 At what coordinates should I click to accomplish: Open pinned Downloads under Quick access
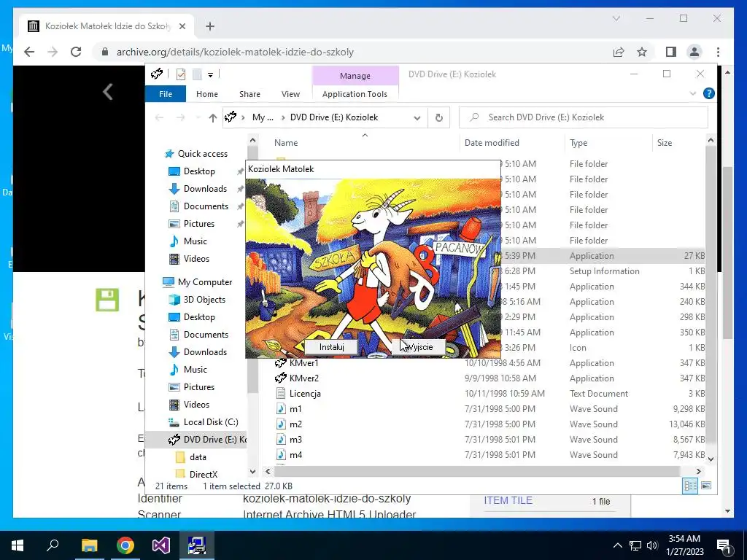[205, 189]
